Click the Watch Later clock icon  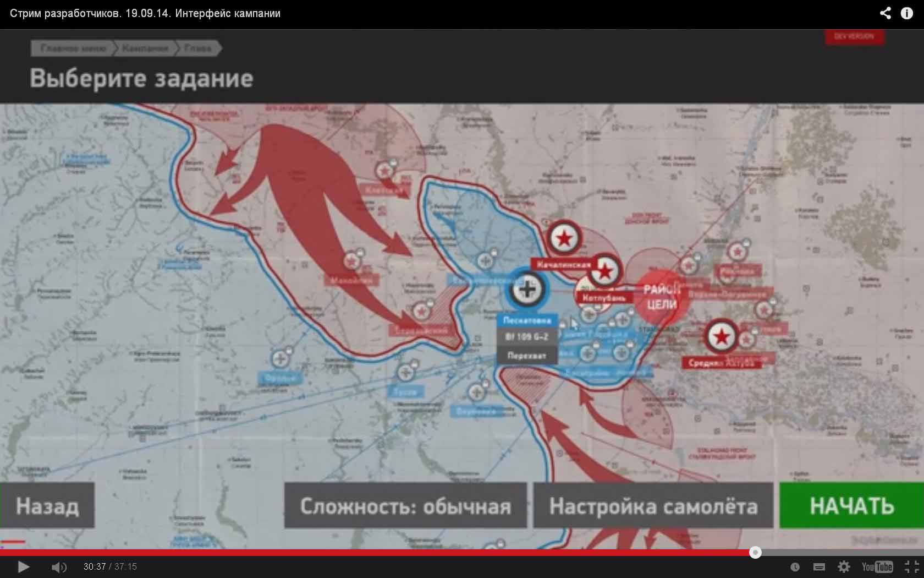pyautogui.click(x=795, y=567)
